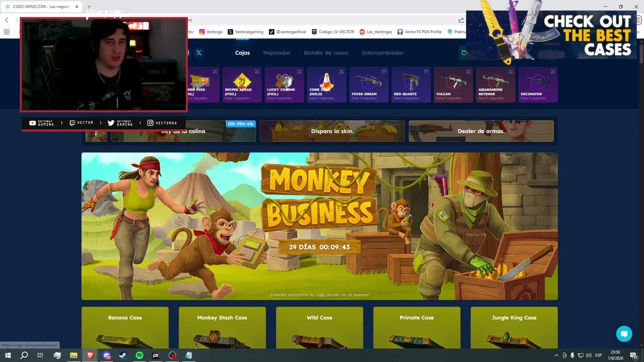Open the Vectoratgaming X bookmark
The width and height of the screenshot is (644, 362).
[246, 32]
